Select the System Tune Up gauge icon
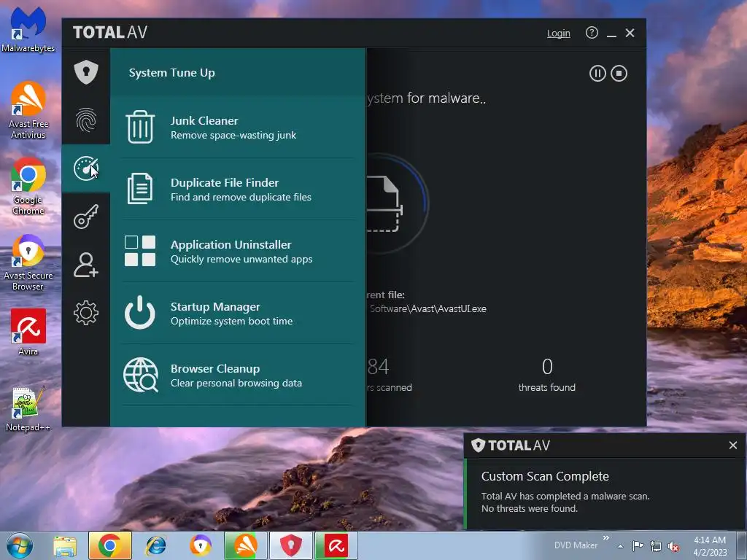The height and width of the screenshot is (560, 747). [x=86, y=168]
